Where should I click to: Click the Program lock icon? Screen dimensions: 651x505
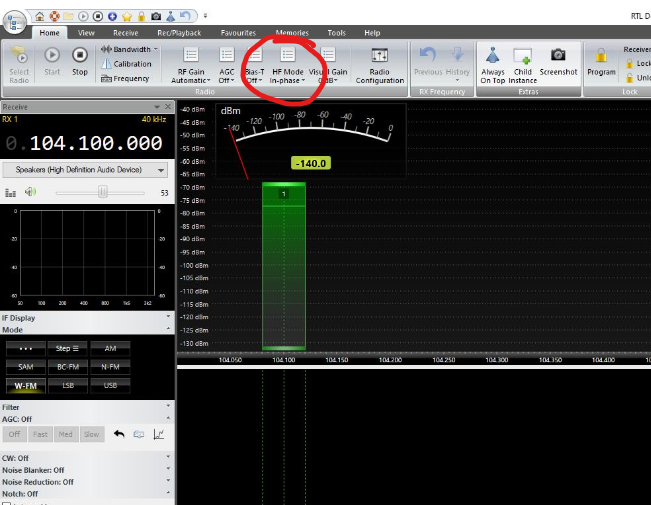point(601,59)
